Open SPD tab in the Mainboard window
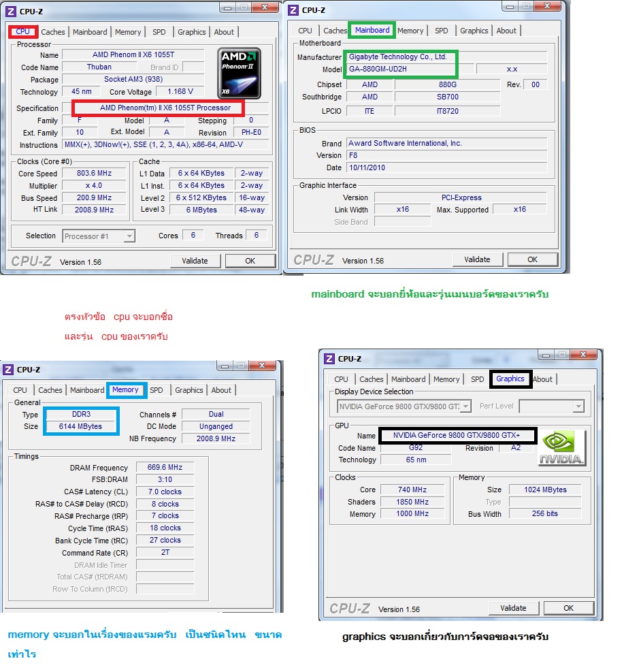This screenshot has height=672, width=624. (441, 31)
